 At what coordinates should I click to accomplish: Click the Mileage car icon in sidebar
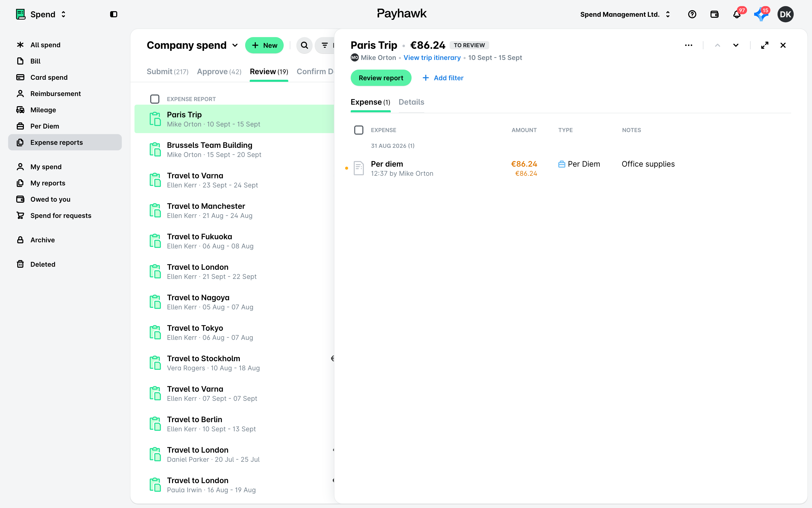coord(20,109)
